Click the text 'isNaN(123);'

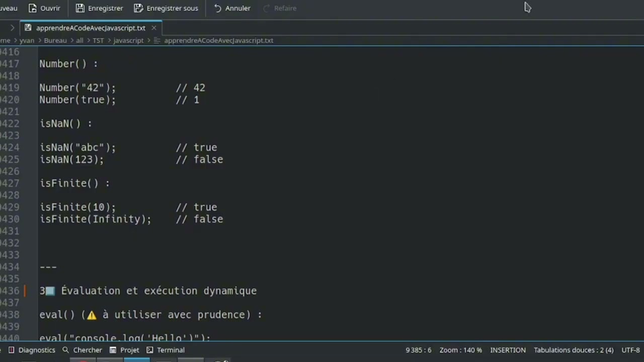click(71, 159)
